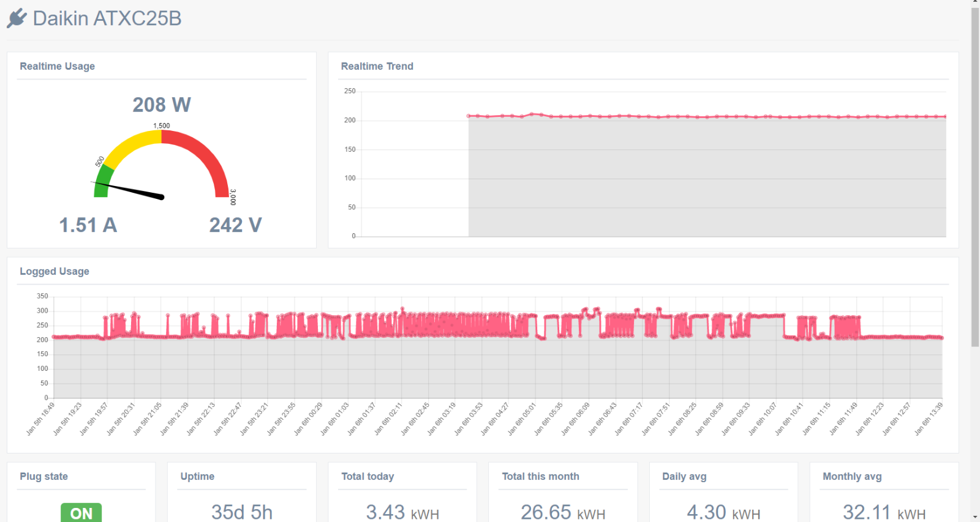The image size is (980, 522).
Task: Click the first data point of Realtime Trend
Action: [469, 116]
